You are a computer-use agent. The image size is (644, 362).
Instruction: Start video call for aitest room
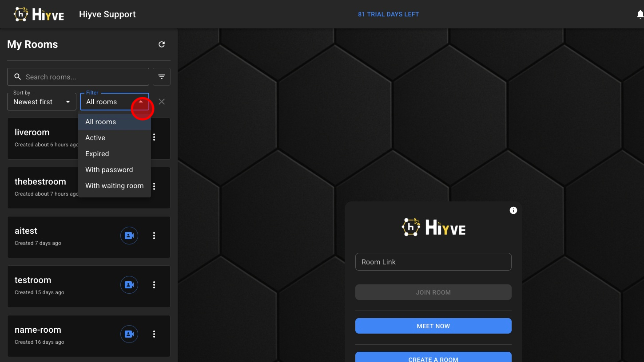[129, 236]
